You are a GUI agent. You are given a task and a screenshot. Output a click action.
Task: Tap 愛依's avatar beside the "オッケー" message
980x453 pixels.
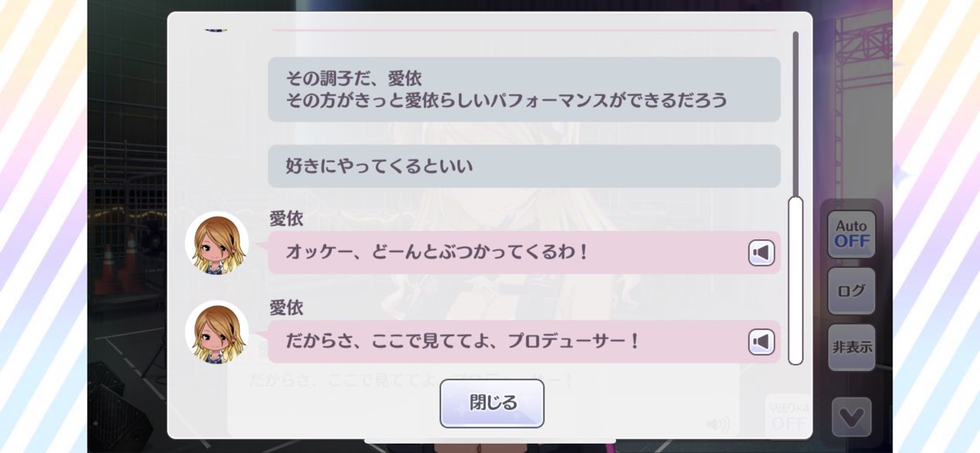(x=217, y=243)
